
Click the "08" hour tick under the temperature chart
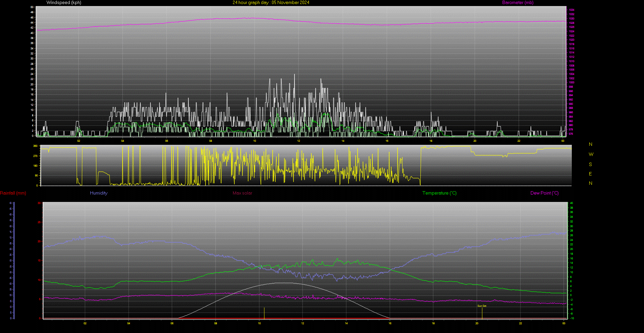point(216,324)
